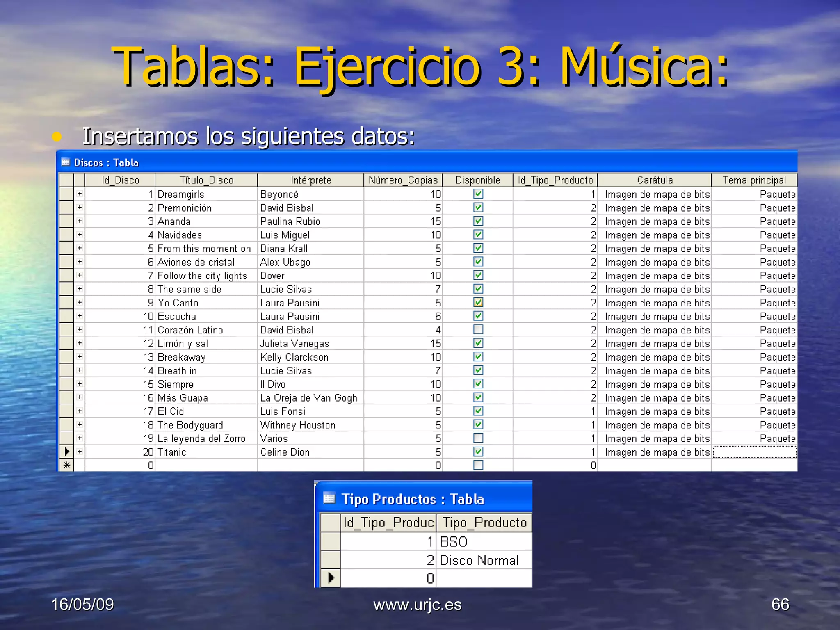
Task: Click the 'Il Divo' interpreter cell
Action: [x=310, y=384]
